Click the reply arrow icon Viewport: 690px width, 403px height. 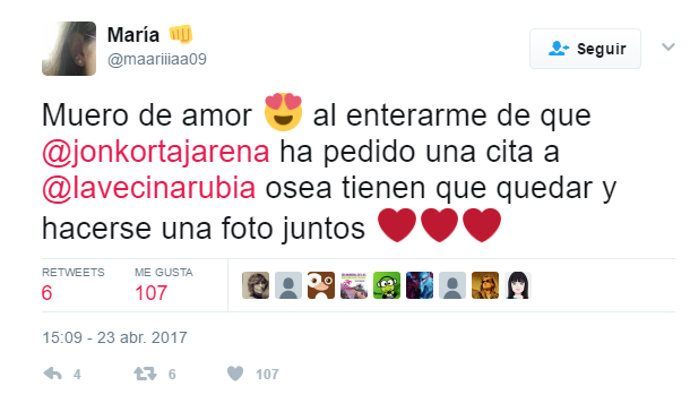point(52,374)
